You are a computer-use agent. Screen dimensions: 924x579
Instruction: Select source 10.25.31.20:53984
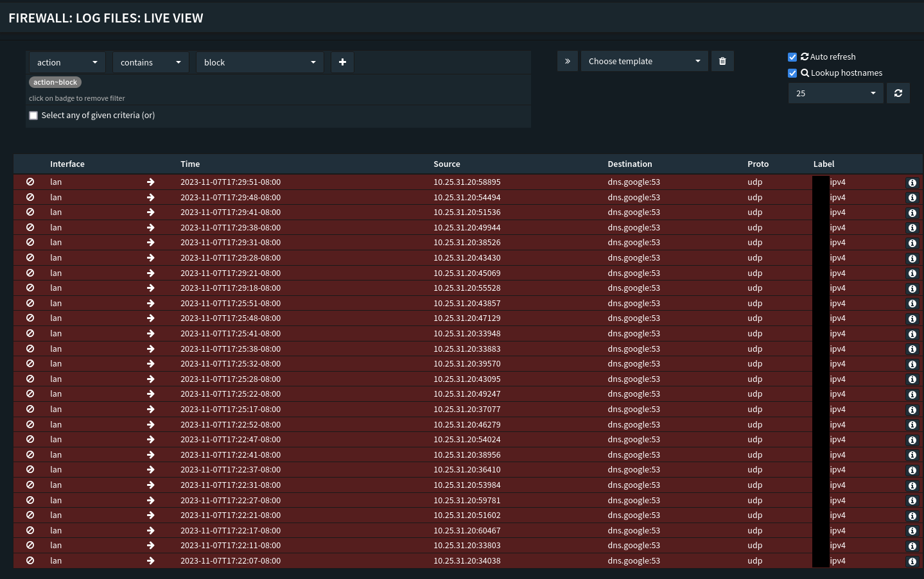467,485
